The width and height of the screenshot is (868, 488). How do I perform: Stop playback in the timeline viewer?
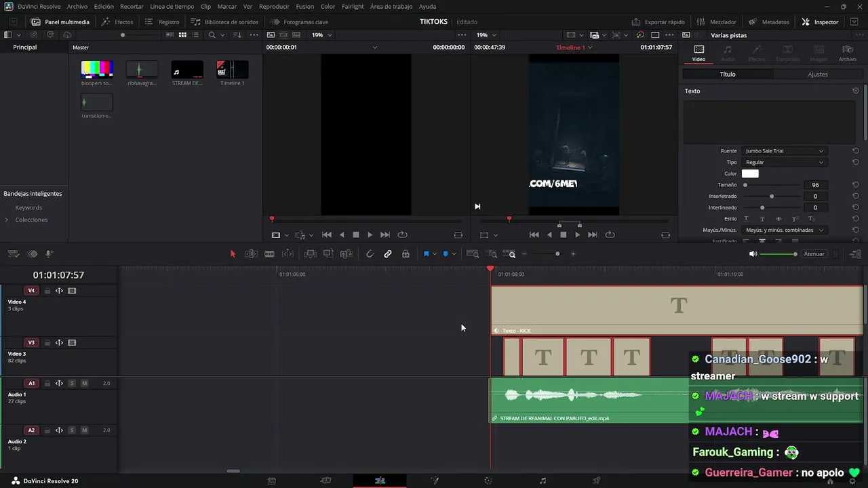(563, 235)
